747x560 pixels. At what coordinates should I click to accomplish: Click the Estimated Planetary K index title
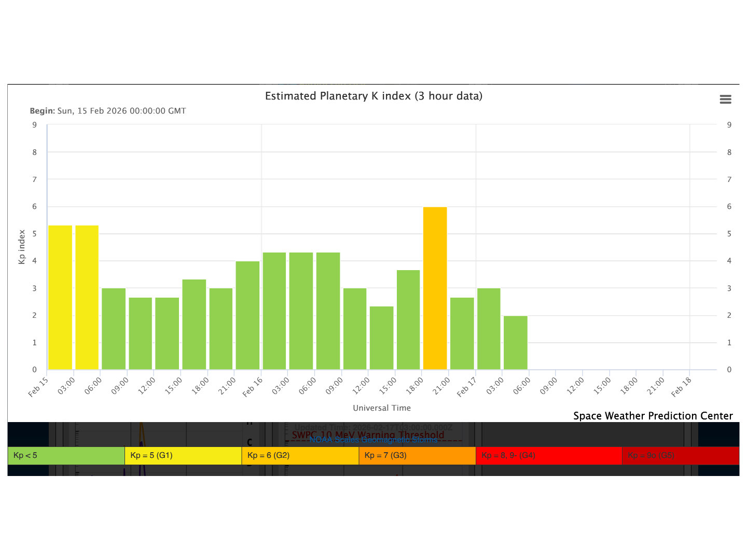pos(374,96)
